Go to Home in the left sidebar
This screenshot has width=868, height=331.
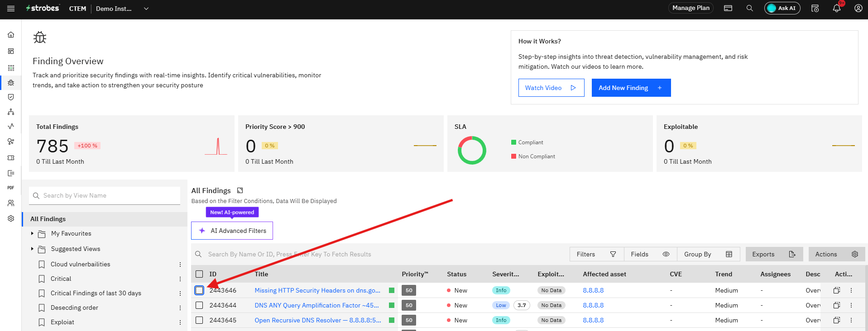pos(11,35)
